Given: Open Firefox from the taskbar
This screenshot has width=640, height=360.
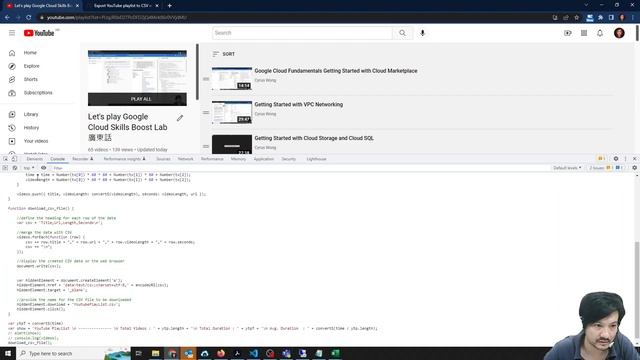Looking at the screenshot, I should tap(221, 353).
